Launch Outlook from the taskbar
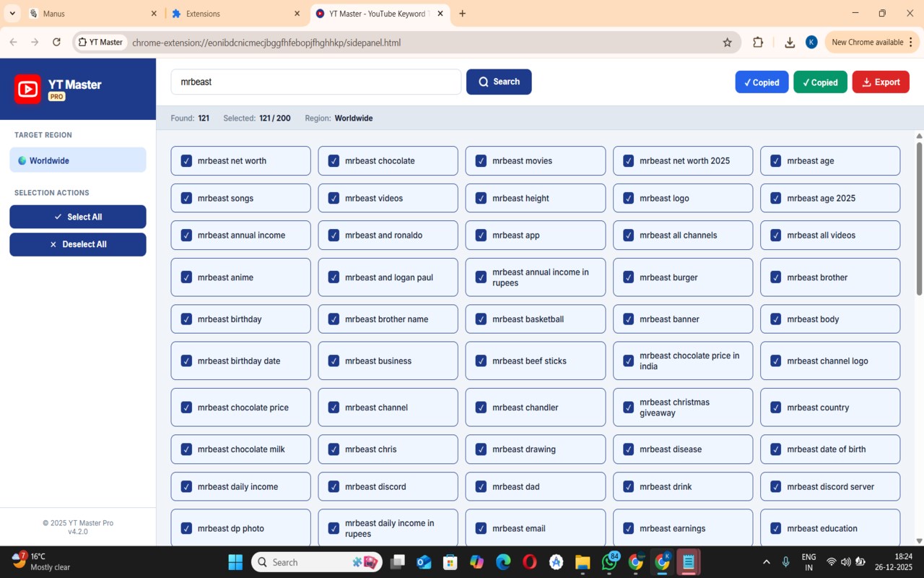Image resolution: width=924 pixels, height=578 pixels. 424,562
